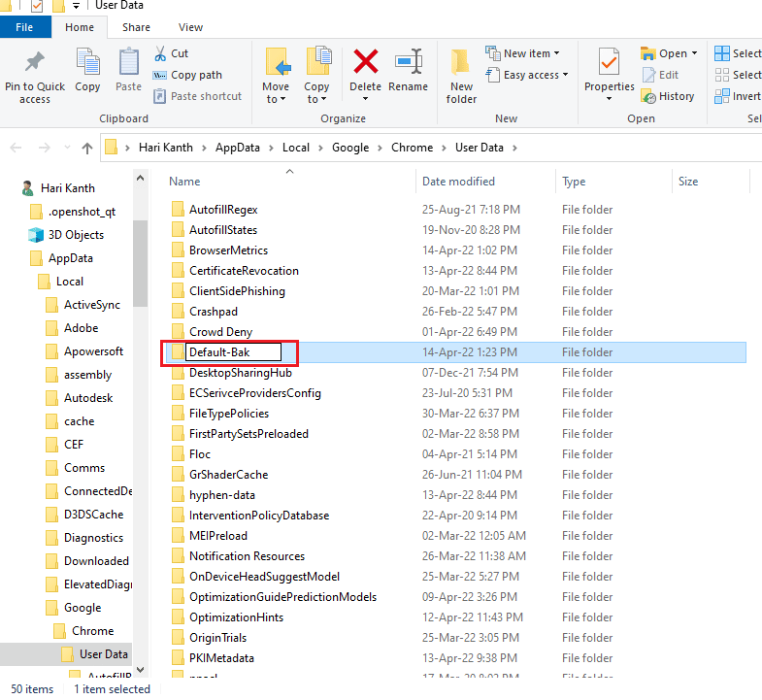Select the CertificateRevocation folder
This screenshot has height=700, width=762.
244,271
